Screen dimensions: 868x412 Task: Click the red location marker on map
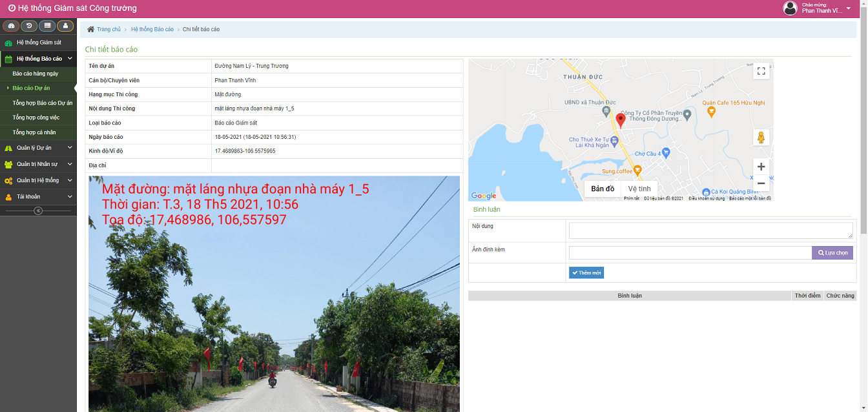tap(621, 119)
